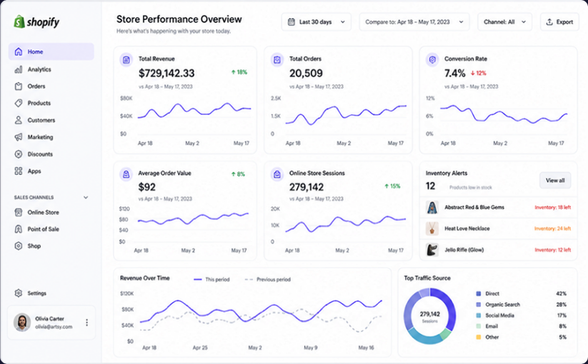Open the Abstract Red & Blue Gems product

pos(499,207)
